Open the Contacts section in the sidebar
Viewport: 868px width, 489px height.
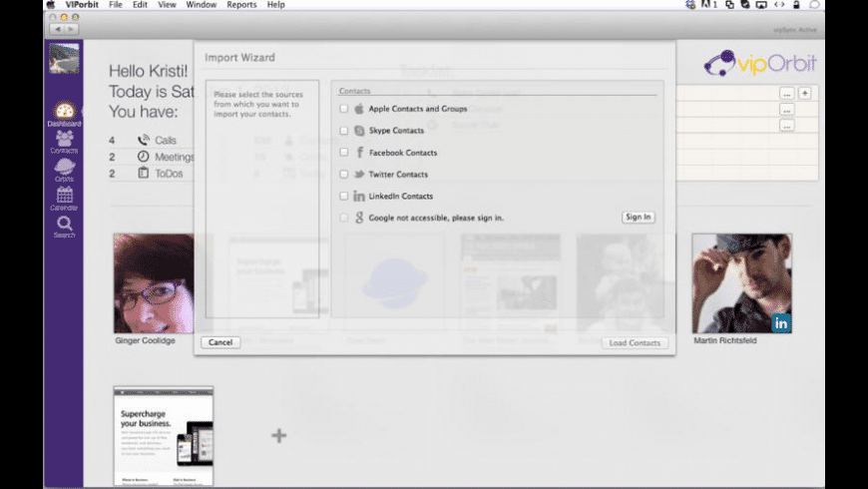64,141
